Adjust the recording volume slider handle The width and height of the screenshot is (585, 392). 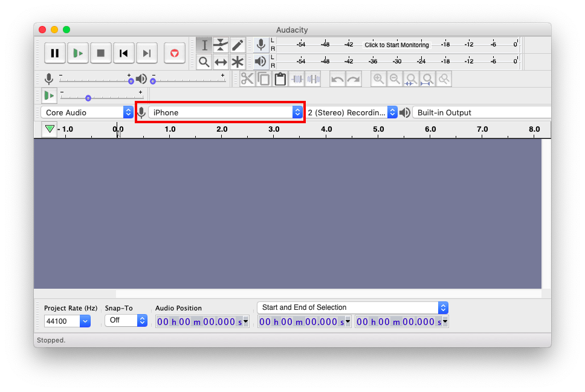pyautogui.click(x=131, y=80)
